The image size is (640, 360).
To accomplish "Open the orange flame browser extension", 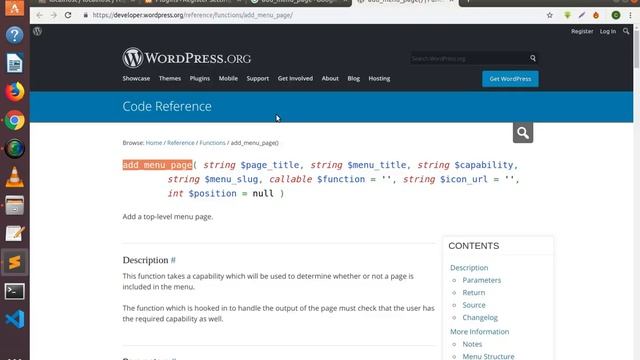I will pos(596,15).
